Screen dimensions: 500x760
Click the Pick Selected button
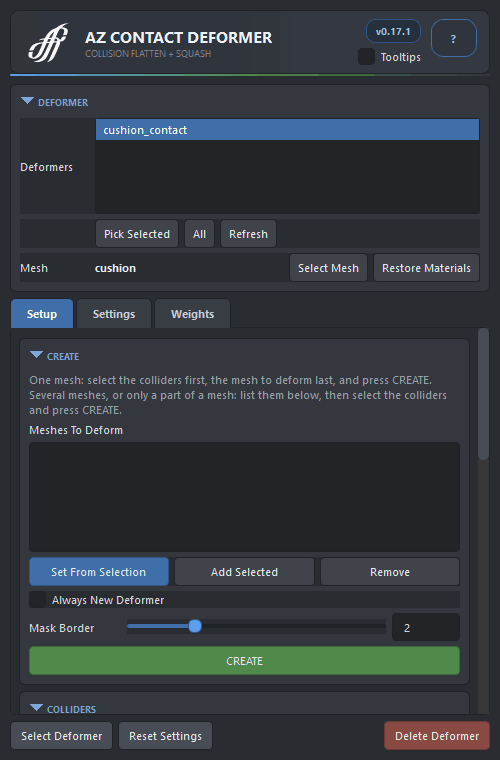click(x=137, y=234)
